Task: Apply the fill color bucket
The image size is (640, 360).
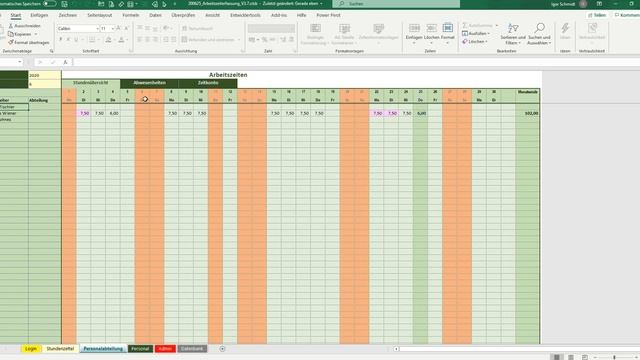Action: pos(108,40)
